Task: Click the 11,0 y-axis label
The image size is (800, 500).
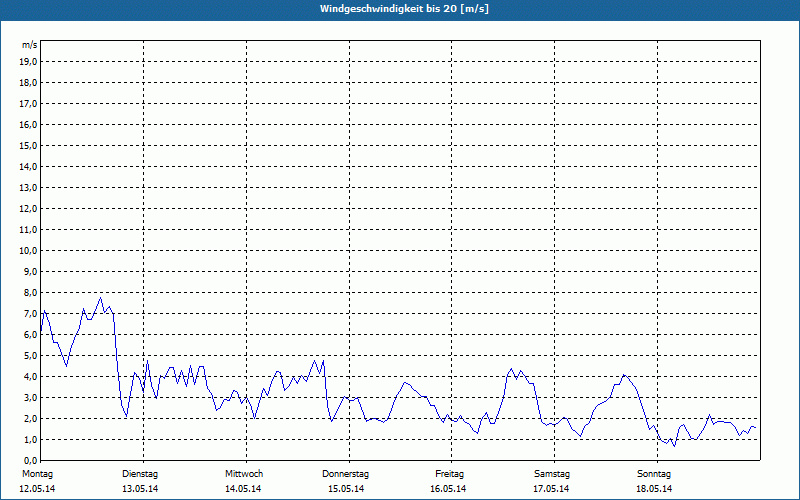Action: [x=28, y=230]
